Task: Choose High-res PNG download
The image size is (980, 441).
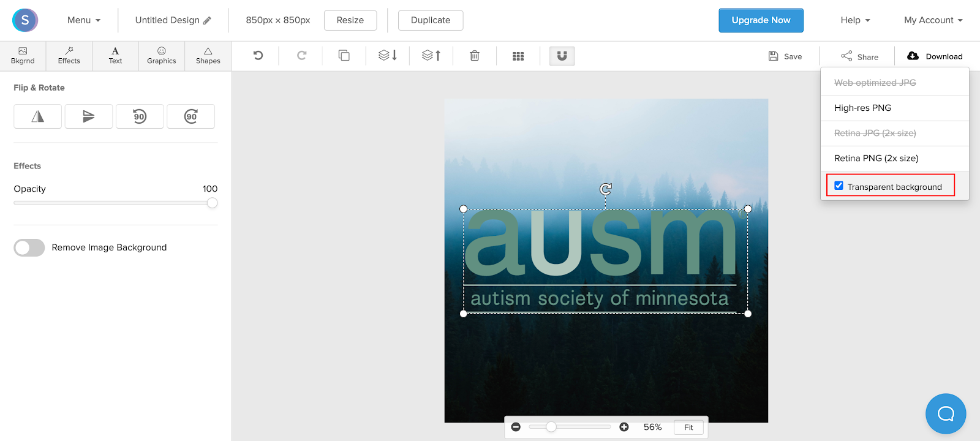Action: (895, 108)
